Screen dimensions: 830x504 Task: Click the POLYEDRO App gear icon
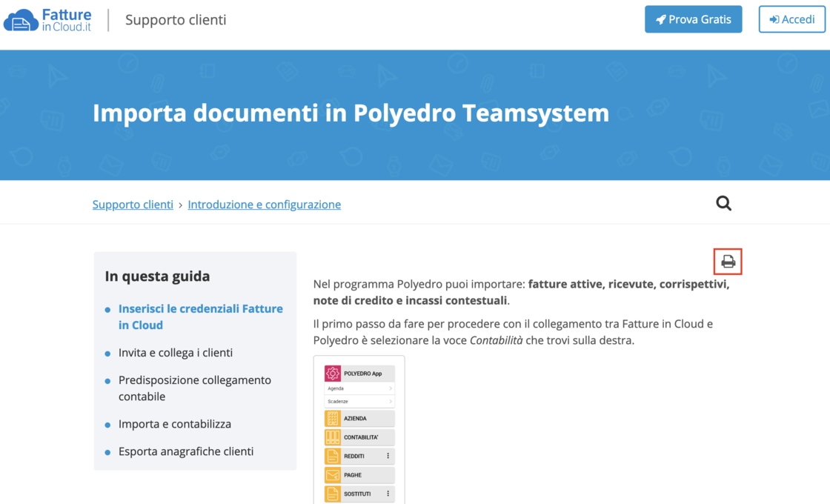333,374
